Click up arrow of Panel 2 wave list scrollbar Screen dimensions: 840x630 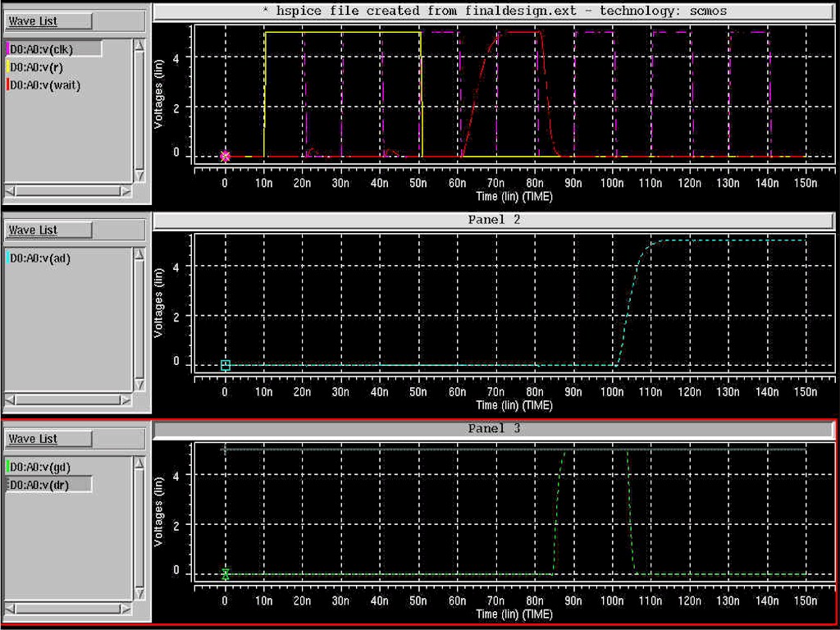[139, 254]
